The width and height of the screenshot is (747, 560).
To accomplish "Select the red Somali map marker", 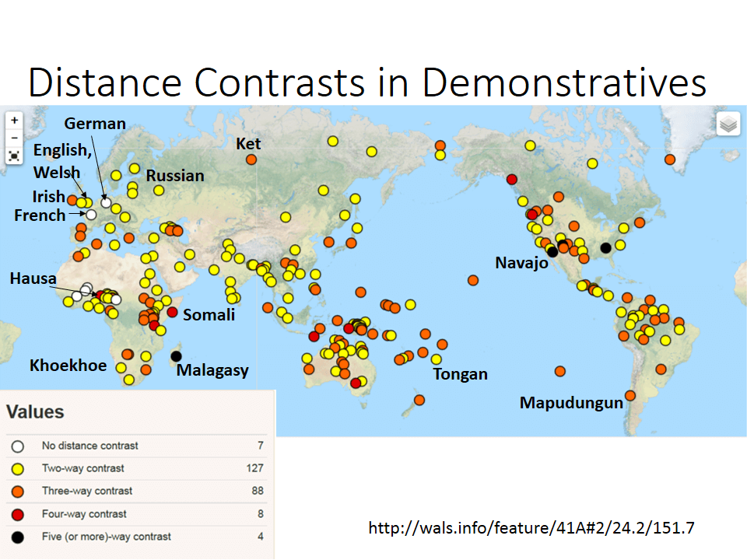I will tap(173, 313).
